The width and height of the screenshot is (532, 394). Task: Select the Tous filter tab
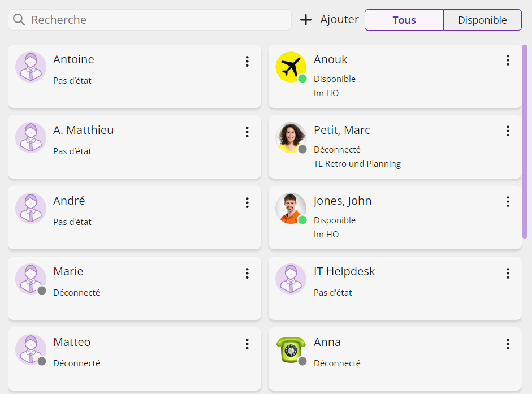[404, 20]
